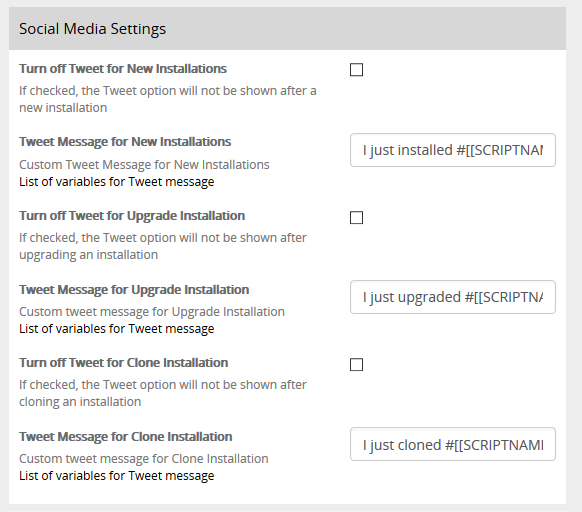
Task: Click 'Custom Tweet Message for New Installations' description
Action: point(144,164)
